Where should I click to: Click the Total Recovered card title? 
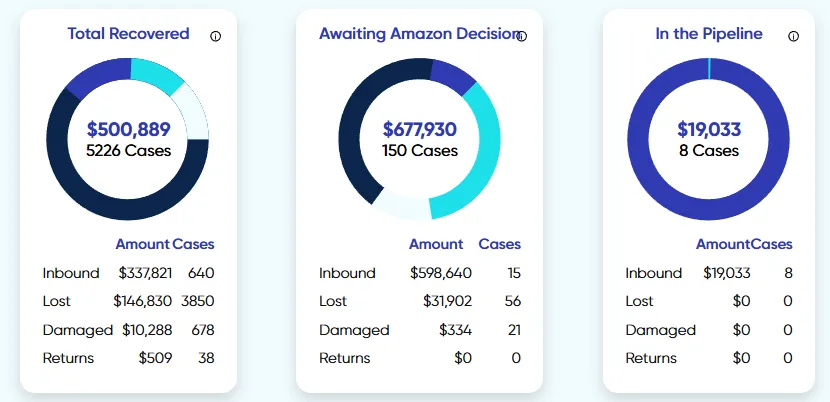128,34
